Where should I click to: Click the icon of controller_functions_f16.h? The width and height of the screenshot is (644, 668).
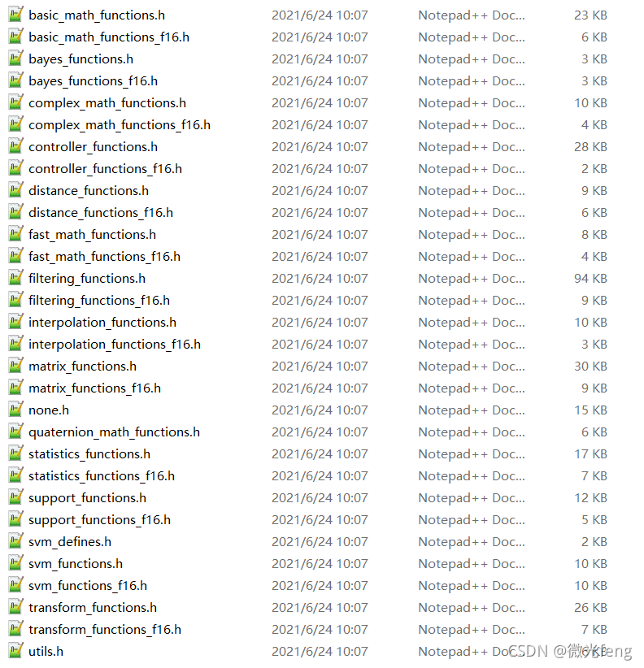[15, 168]
